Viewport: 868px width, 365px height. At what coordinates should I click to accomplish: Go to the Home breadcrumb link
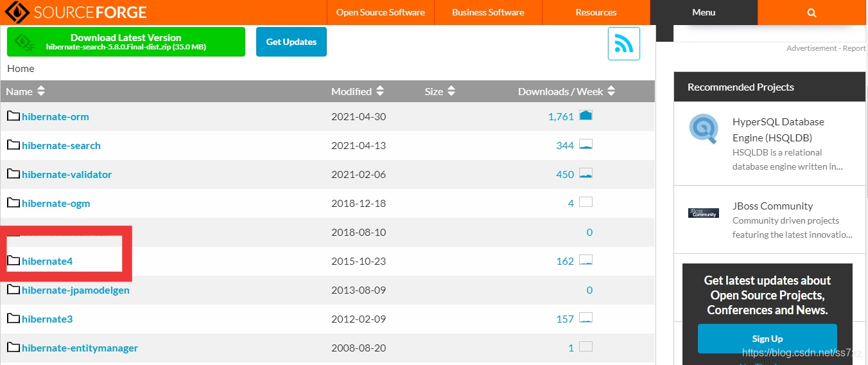(21, 68)
